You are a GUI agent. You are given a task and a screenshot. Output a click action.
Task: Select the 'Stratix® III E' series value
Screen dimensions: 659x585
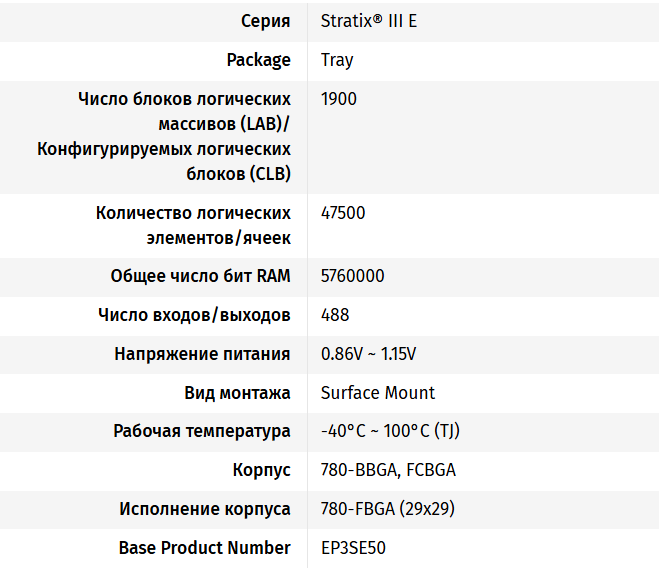(x=369, y=21)
